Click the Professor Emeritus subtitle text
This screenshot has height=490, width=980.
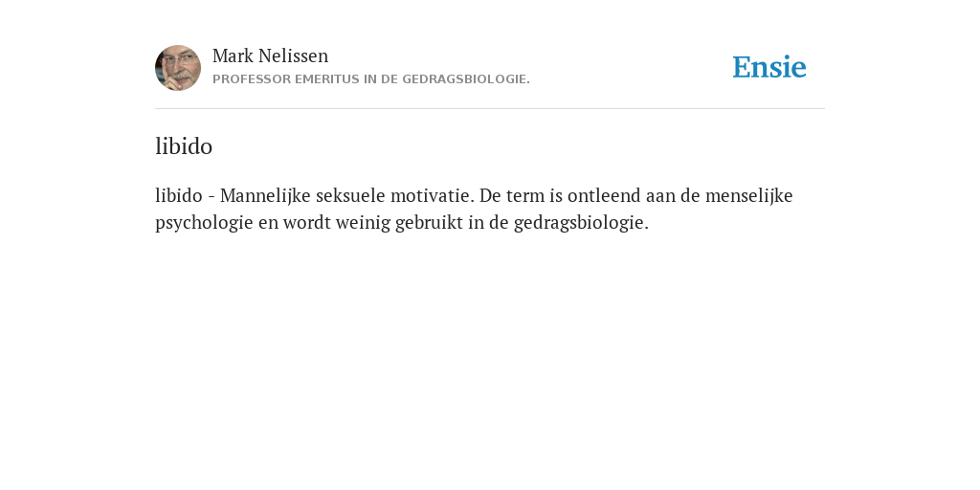(371, 79)
